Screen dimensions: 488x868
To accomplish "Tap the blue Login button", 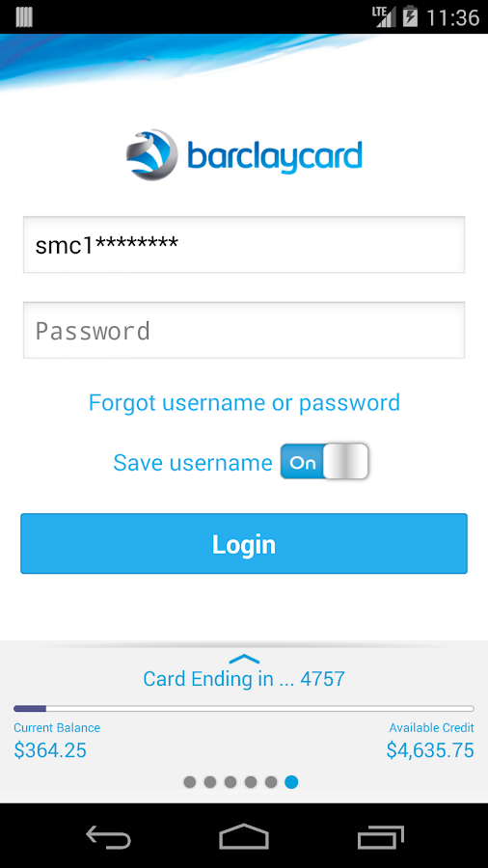I will [x=244, y=544].
